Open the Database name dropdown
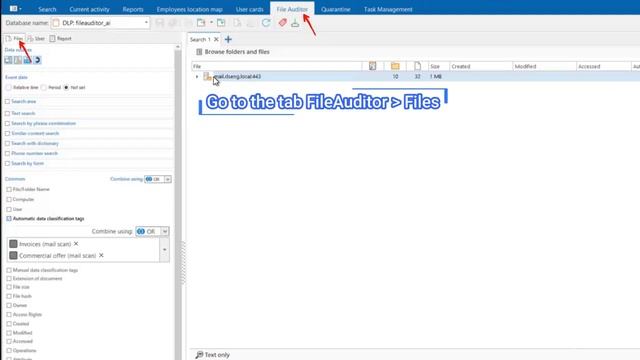This screenshot has width=640, height=360. (146, 23)
